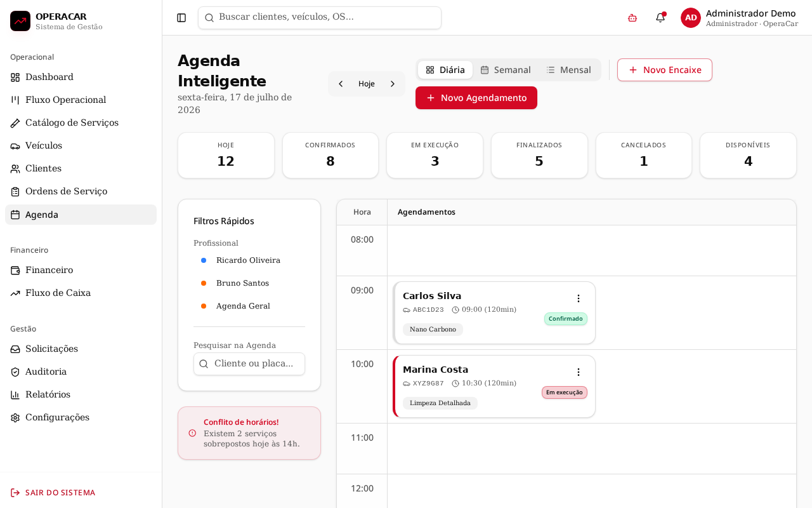Click Cliente ou placa search field

tap(249, 364)
